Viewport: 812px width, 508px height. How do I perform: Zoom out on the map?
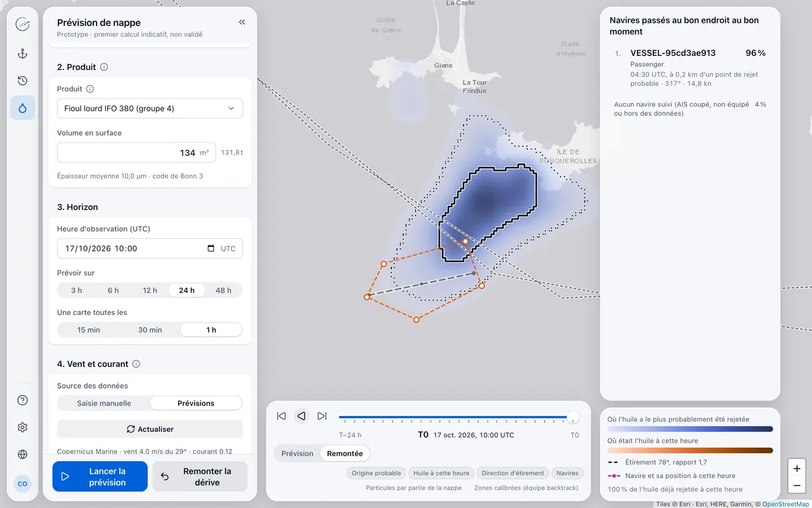[797, 486]
